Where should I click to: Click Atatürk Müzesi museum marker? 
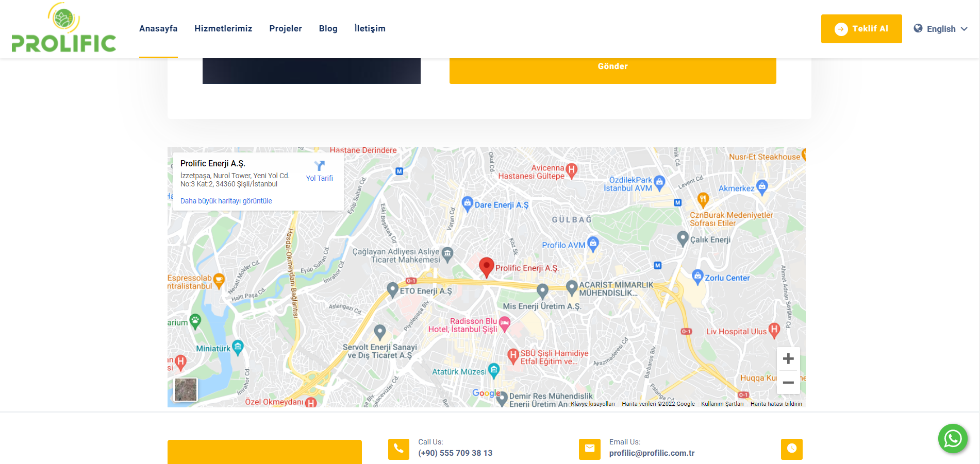tap(494, 370)
